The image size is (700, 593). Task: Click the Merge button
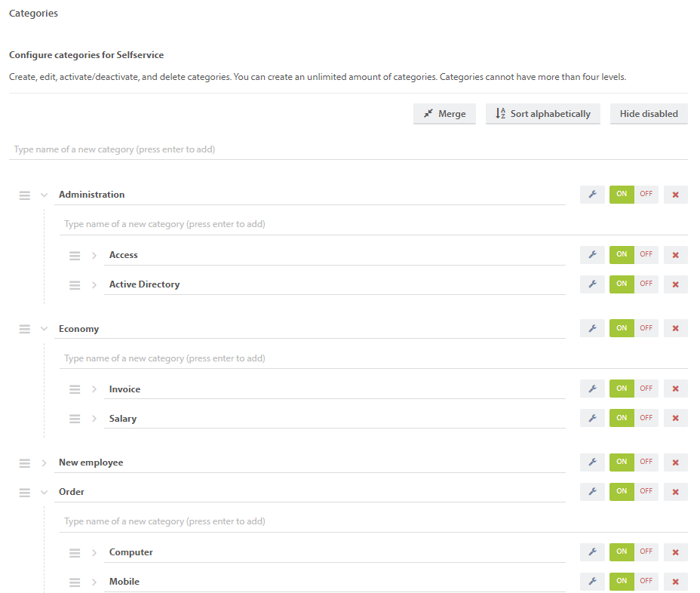click(444, 114)
